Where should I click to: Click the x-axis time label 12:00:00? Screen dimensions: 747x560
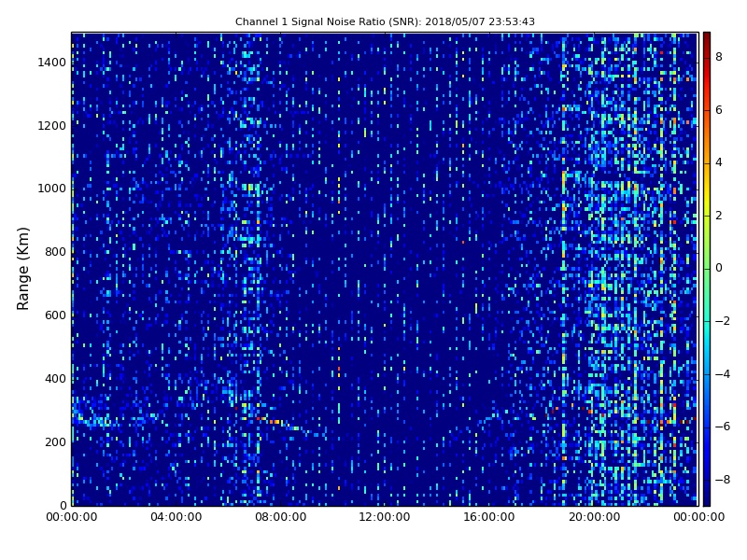pos(385,517)
